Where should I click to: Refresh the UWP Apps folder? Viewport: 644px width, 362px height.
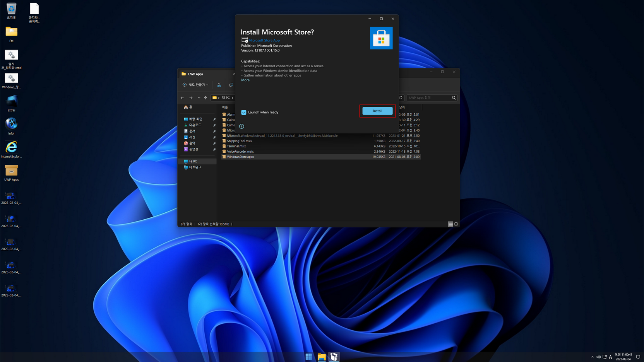401,98
